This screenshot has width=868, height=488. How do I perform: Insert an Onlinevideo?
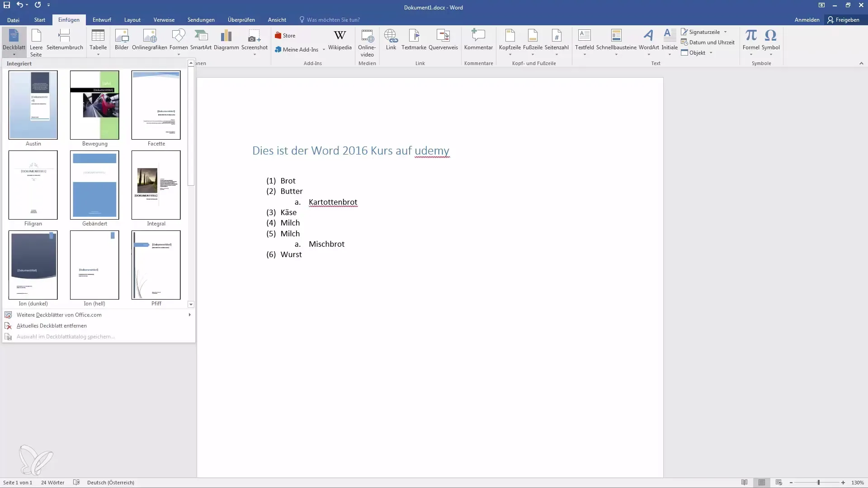(367, 43)
